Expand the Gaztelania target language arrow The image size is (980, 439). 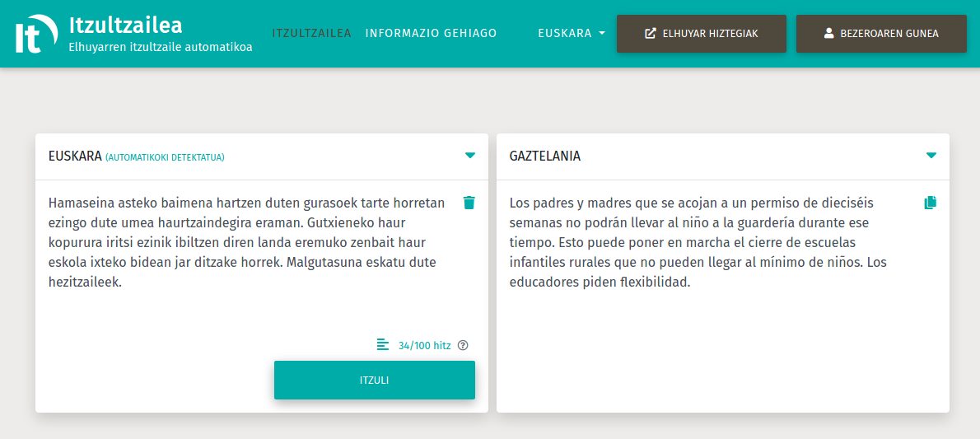click(931, 156)
